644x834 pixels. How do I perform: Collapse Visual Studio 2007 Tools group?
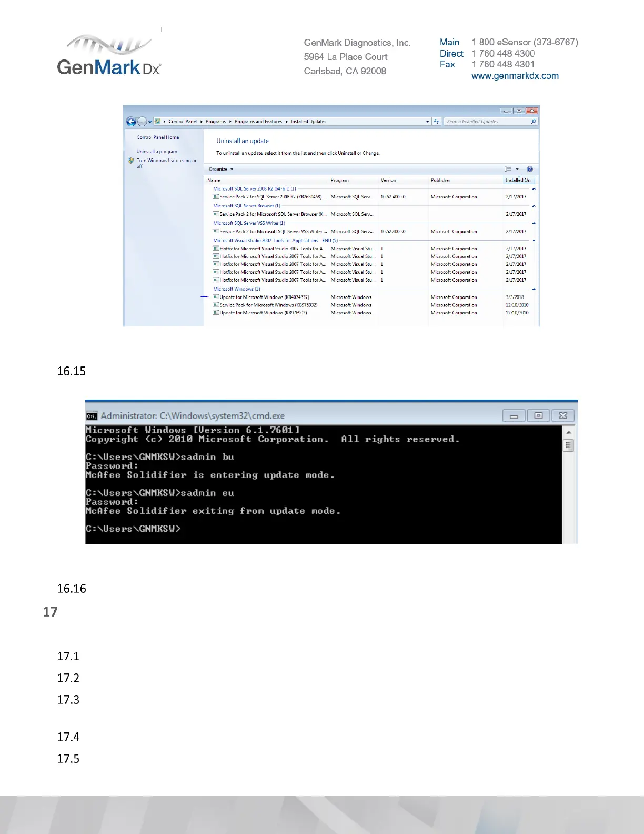(x=534, y=241)
